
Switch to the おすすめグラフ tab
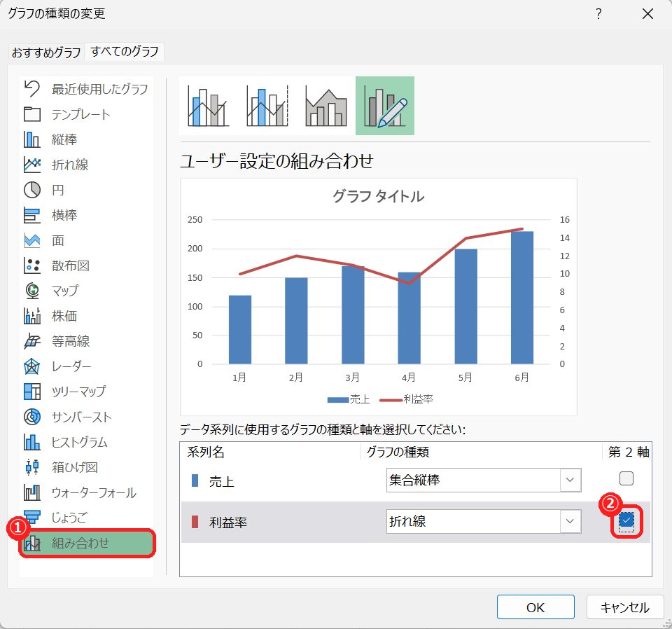click(46, 53)
